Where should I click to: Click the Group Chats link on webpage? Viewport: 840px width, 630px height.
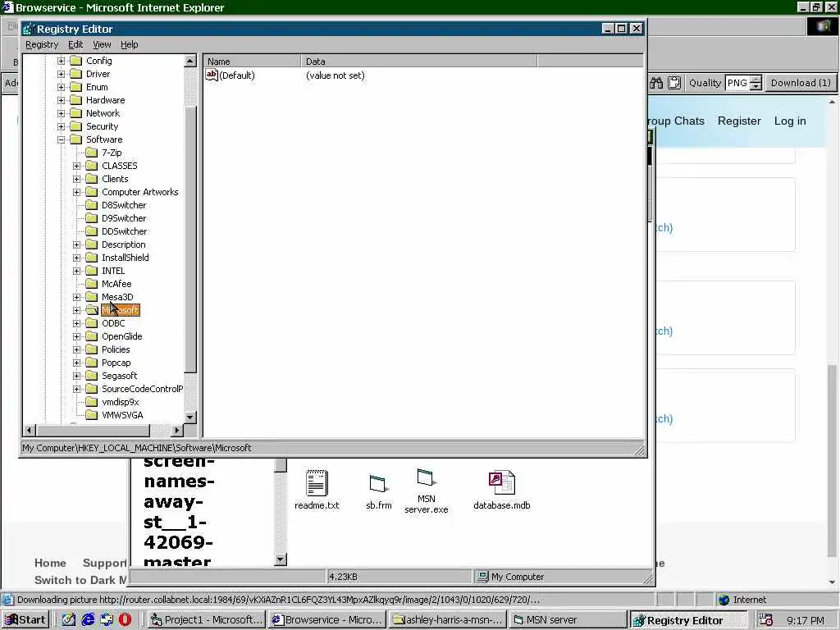[676, 121]
